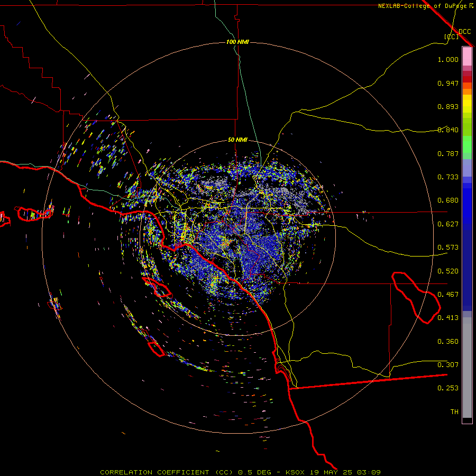Click the 0.360 scale value
The image size is (476, 476).
tap(448, 342)
